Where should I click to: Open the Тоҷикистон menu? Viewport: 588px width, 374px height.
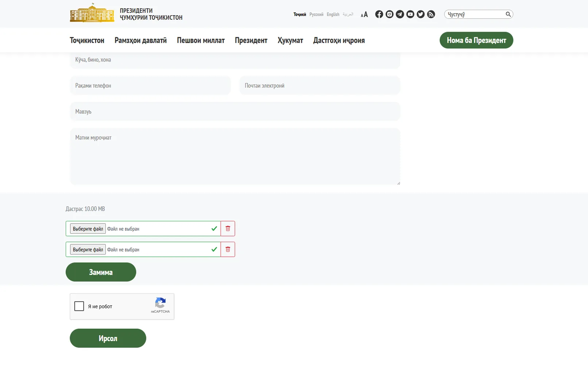pos(87,40)
